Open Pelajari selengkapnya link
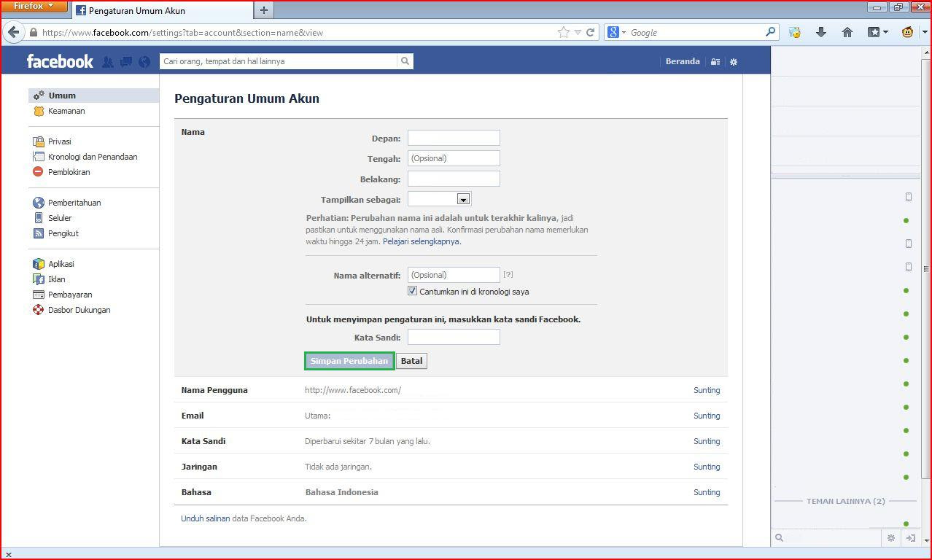 click(421, 241)
